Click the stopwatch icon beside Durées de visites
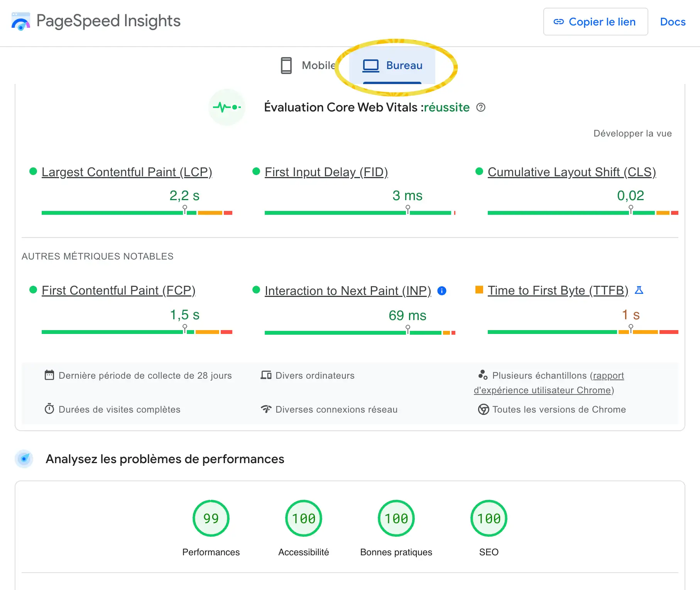 pos(49,409)
